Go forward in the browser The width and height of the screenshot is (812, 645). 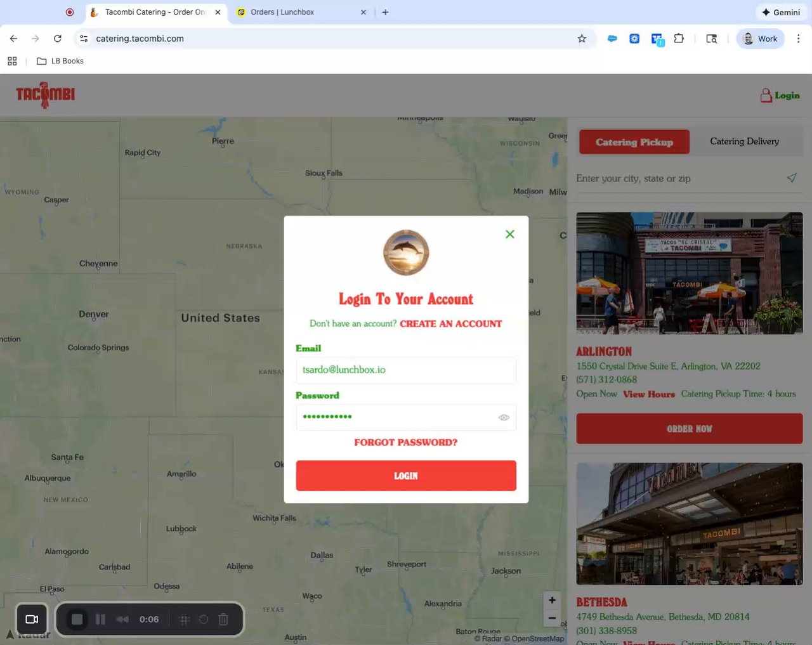pyautogui.click(x=36, y=39)
